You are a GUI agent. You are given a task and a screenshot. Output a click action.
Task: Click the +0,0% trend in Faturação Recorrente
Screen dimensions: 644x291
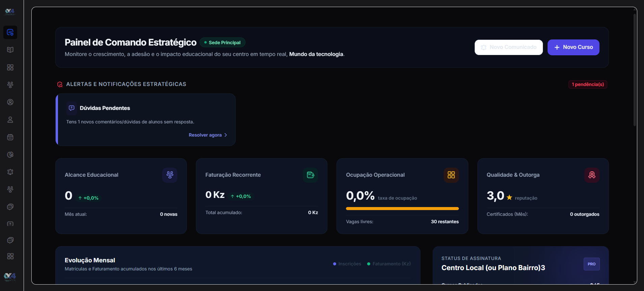coord(241,196)
